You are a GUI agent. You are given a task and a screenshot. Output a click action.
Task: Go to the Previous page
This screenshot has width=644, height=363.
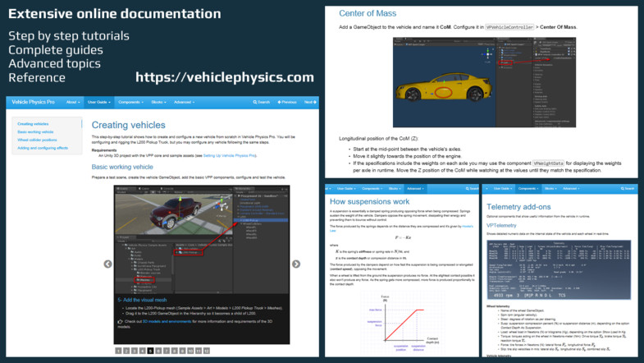click(287, 102)
